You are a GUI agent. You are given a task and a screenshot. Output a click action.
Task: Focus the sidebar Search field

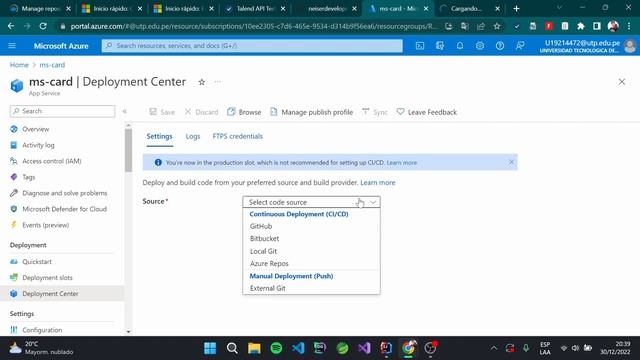click(x=62, y=111)
